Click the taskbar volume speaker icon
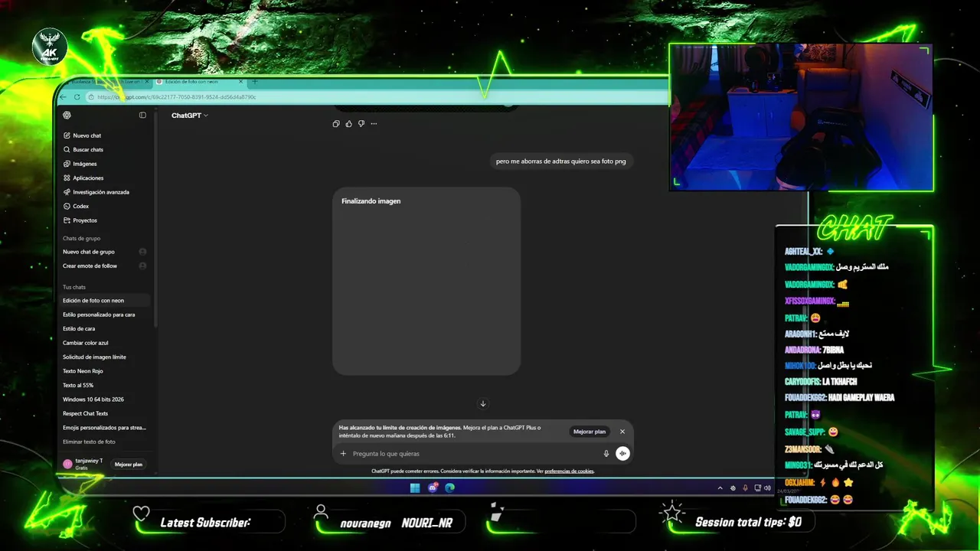The width and height of the screenshot is (980, 551). click(x=768, y=488)
